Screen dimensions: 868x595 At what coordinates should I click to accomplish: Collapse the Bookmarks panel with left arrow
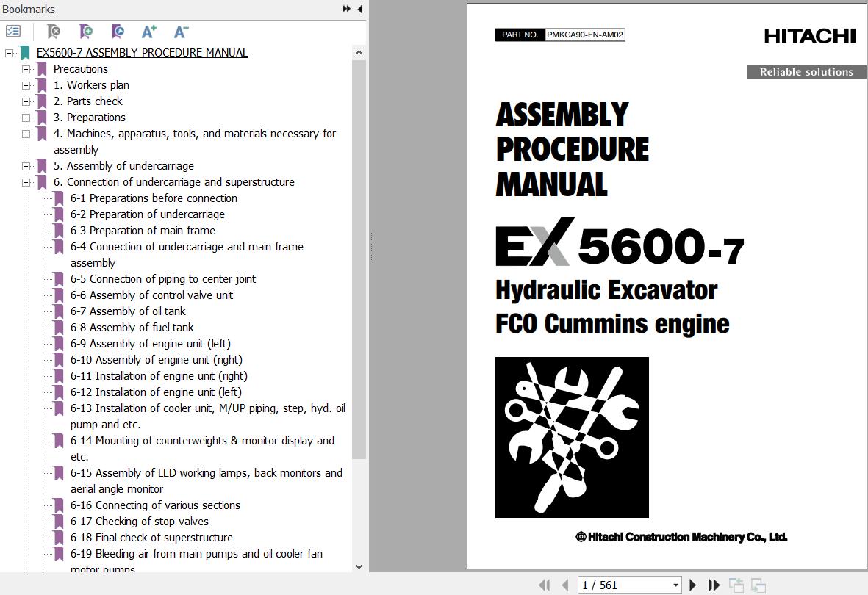tap(360, 9)
